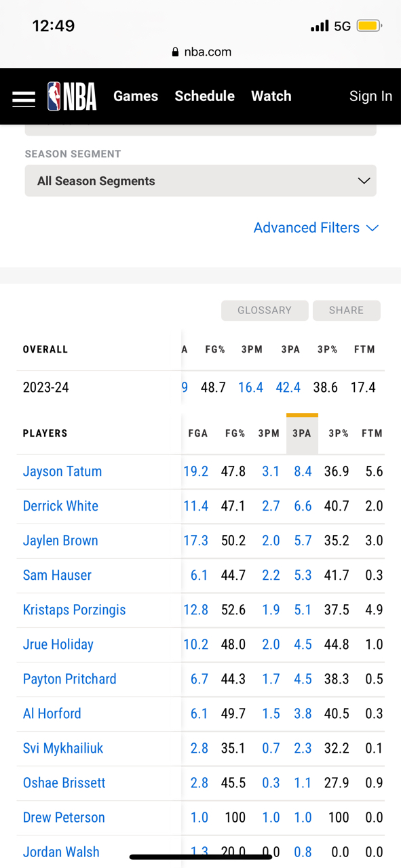Click Sam Hauser's FGA value 6.1
Image resolution: width=401 pixels, height=868 pixels.
(199, 575)
